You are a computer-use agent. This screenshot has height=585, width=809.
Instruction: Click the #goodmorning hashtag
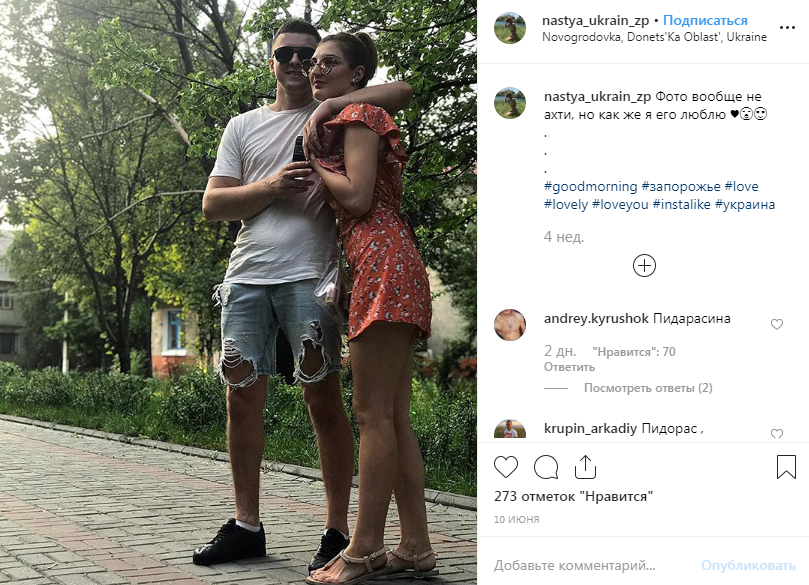591,187
